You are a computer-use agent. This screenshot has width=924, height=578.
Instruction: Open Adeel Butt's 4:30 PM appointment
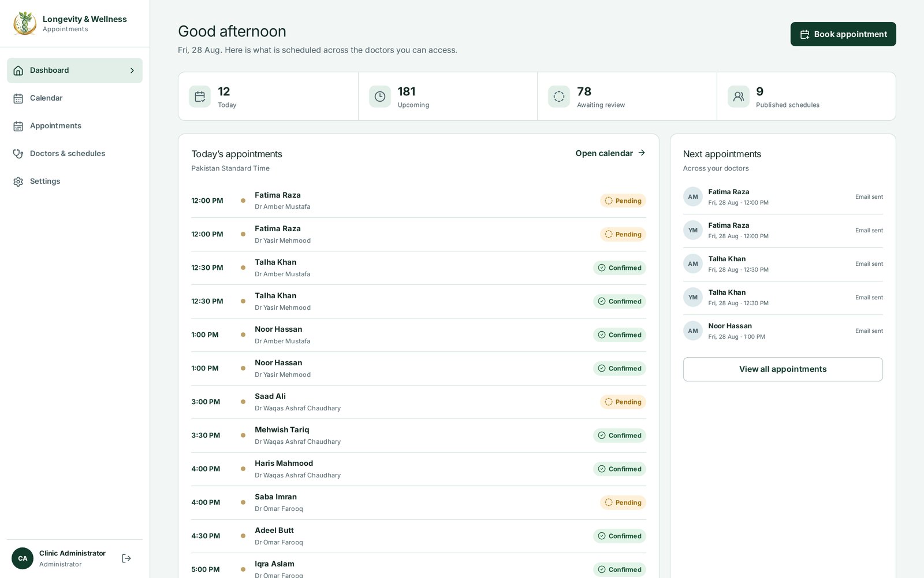[x=419, y=536]
